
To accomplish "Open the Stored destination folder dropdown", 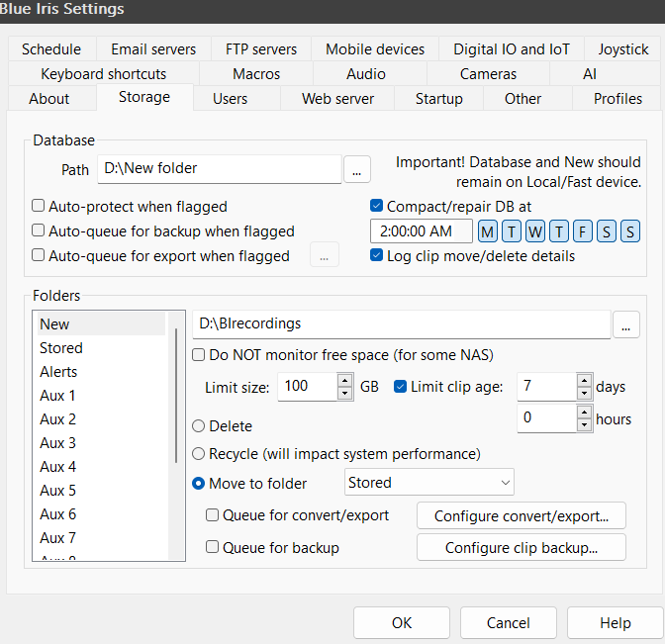I will (x=429, y=482).
